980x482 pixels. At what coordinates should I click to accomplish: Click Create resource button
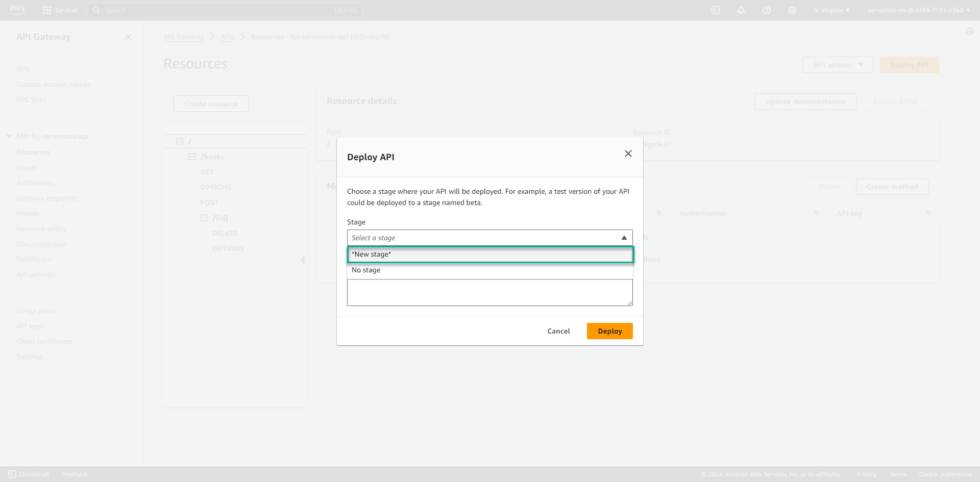coord(211,104)
